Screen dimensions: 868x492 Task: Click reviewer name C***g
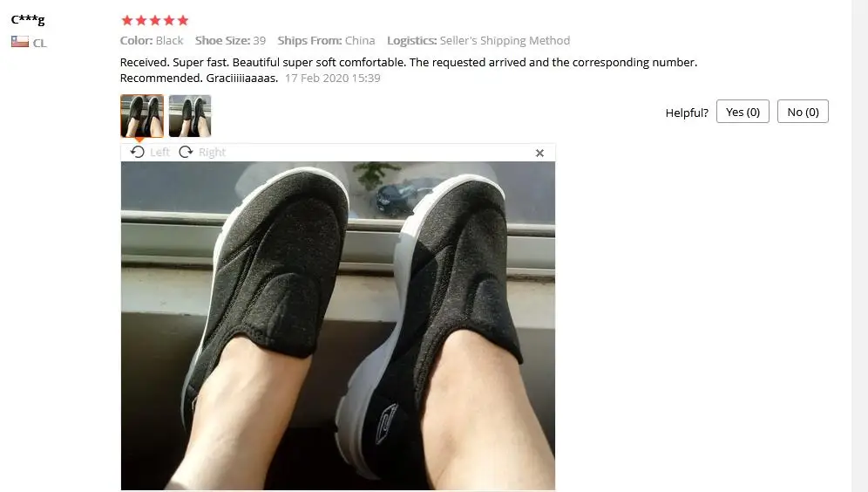(x=28, y=19)
